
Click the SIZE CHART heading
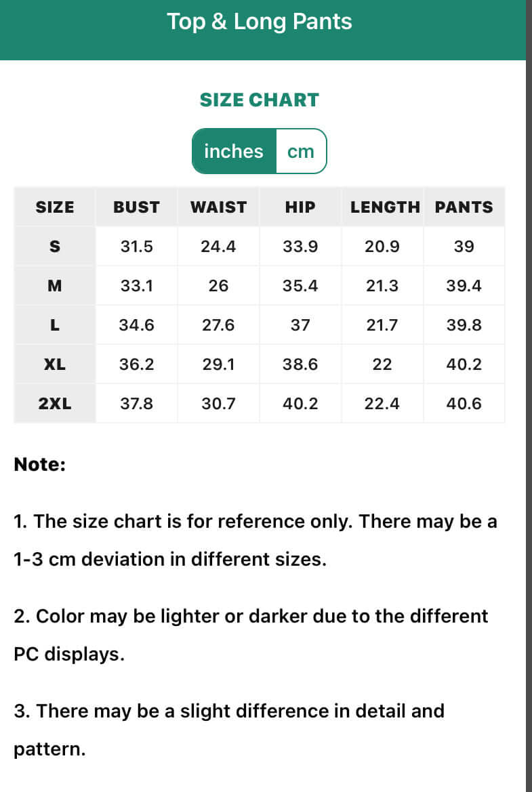(259, 100)
